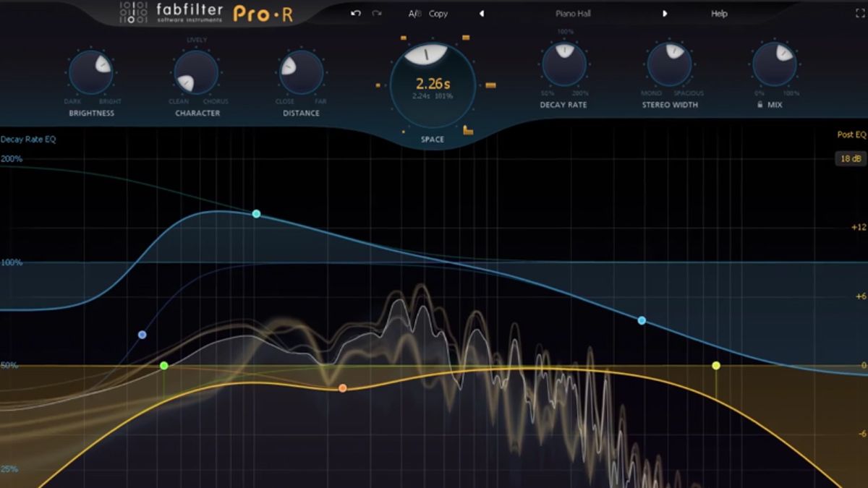
Task: Click the orange tick marker right of SPACE knob
Action: pos(489,85)
